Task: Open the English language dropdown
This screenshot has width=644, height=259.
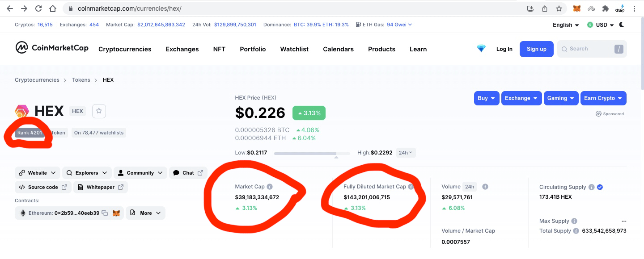Action: (566, 25)
